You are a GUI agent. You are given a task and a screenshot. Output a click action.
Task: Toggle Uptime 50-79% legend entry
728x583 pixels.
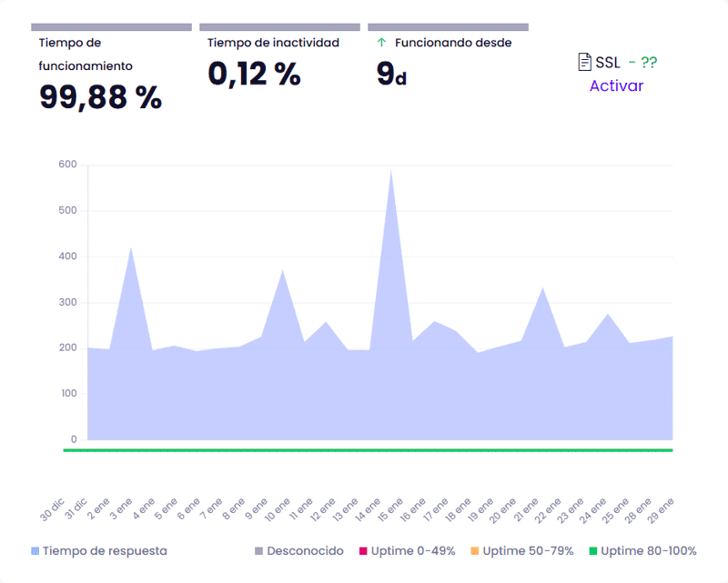click(x=525, y=550)
